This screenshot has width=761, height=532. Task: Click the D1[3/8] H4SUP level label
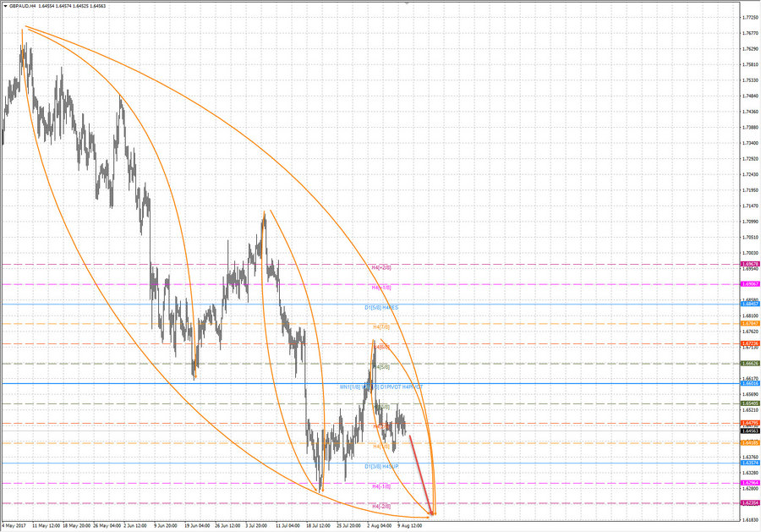click(x=381, y=467)
